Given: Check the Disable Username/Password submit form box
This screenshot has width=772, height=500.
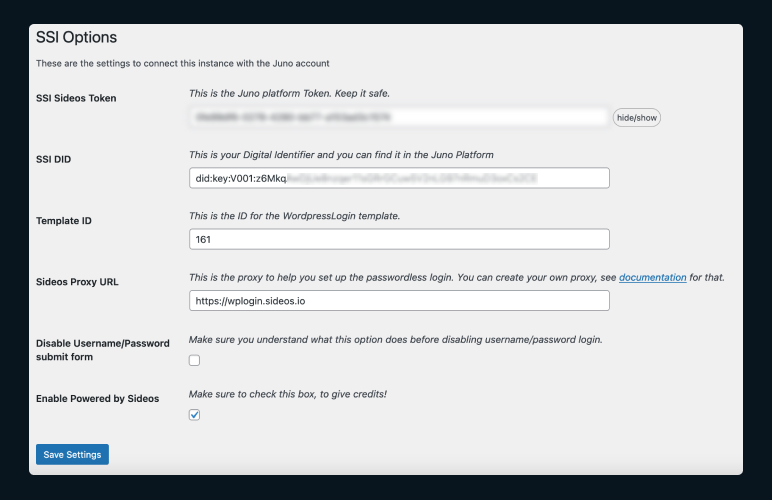Looking at the screenshot, I should (x=195, y=360).
